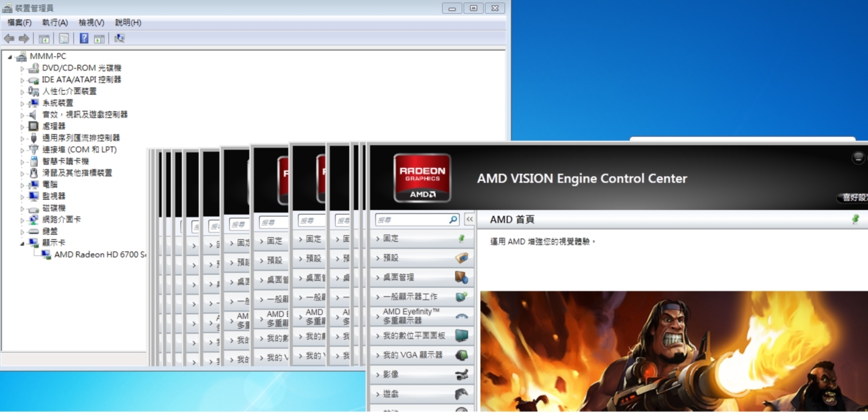The height and width of the screenshot is (420, 868).
Task: Collapse the 顯示卡 node
Action: (x=22, y=243)
